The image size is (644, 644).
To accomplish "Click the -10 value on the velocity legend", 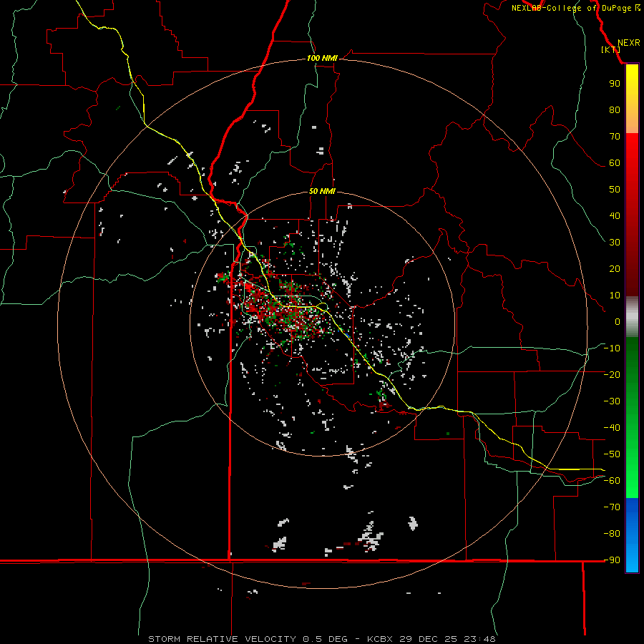I will 612,348.
